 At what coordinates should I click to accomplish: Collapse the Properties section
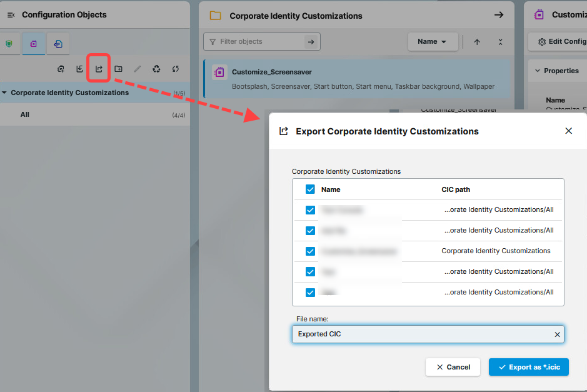pyautogui.click(x=537, y=71)
